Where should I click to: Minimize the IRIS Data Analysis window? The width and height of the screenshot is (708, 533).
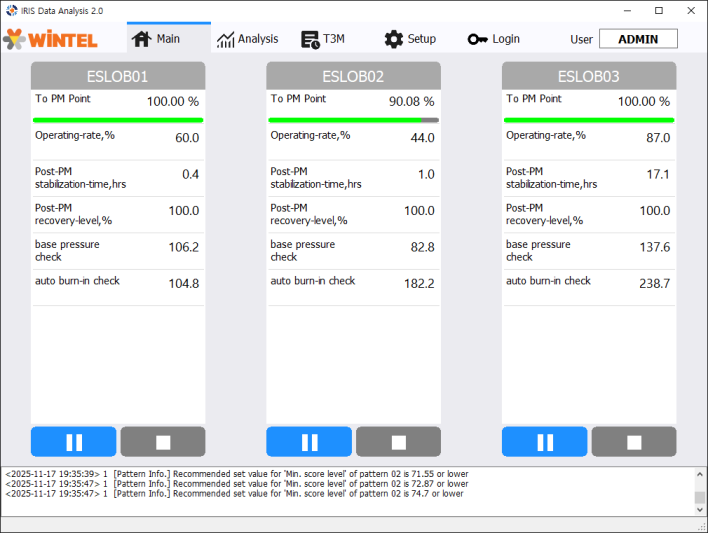pyautogui.click(x=627, y=10)
